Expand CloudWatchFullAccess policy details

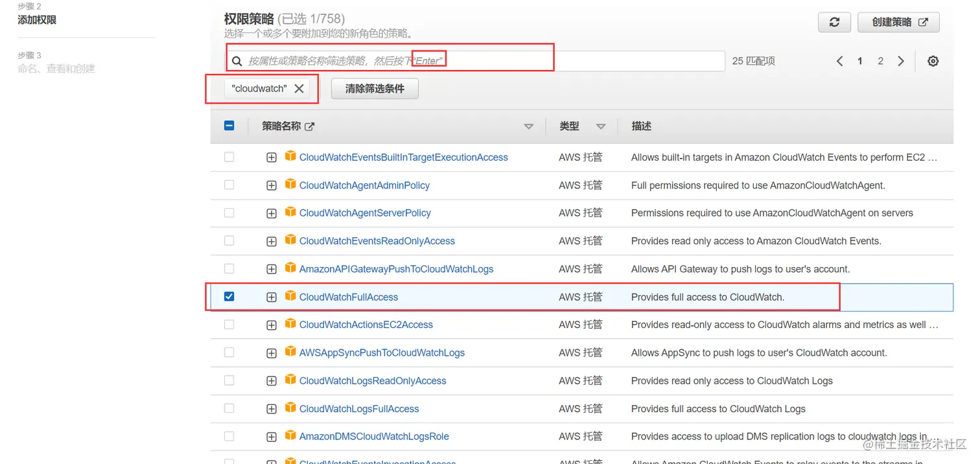click(x=272, y=297)
